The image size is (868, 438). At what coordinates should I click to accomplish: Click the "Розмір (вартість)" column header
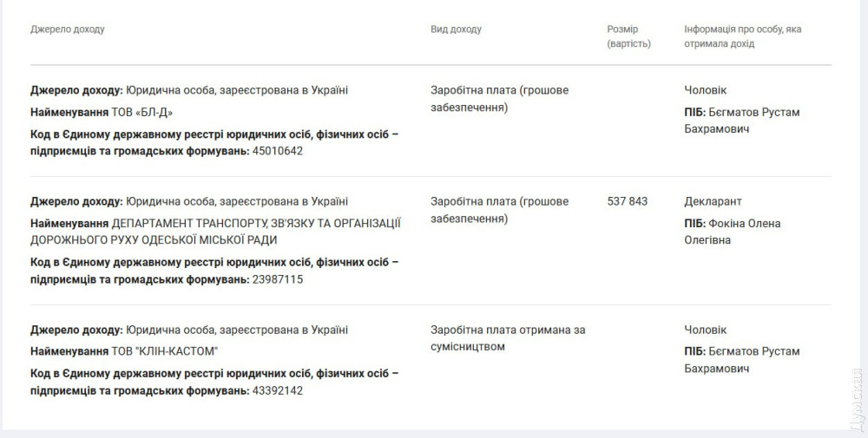628,36
